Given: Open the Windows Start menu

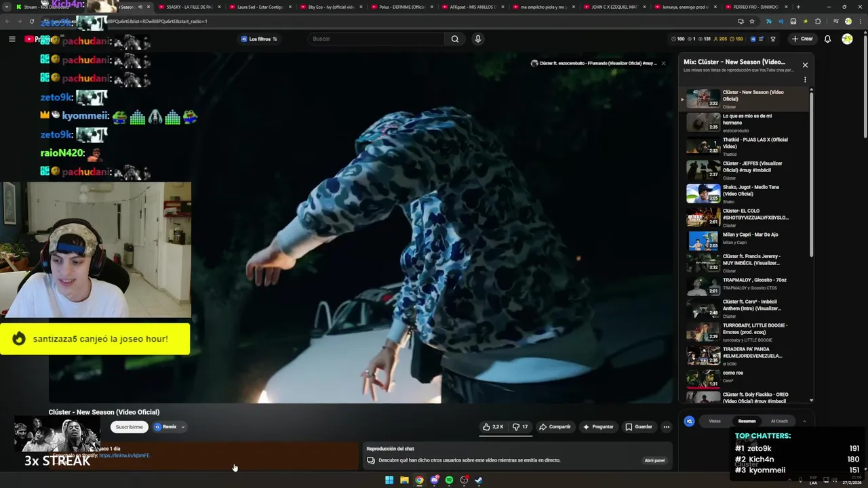Looking at the screenshot, I should pyautogui.click(x=389, y=480).
